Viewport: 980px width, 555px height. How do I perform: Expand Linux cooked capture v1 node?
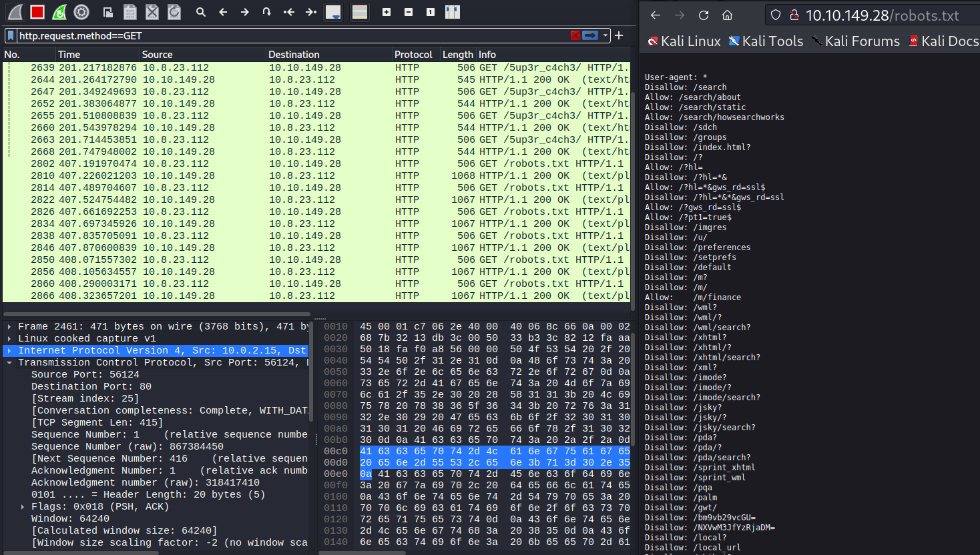9,339
